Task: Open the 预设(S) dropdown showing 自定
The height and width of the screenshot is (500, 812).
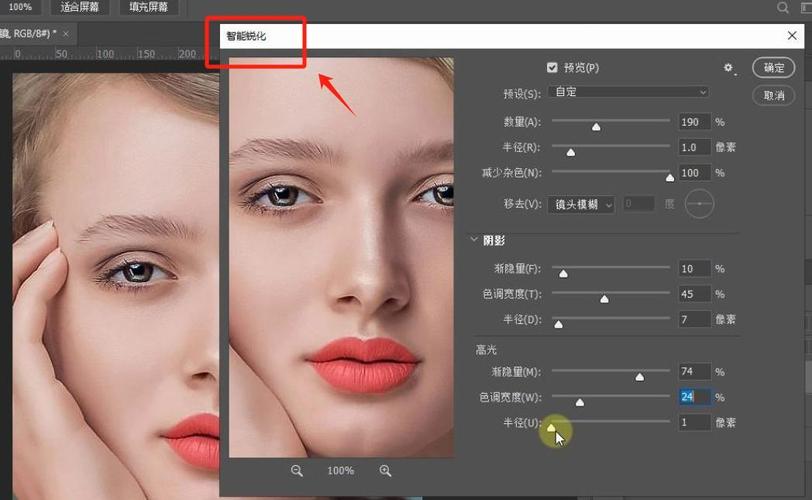Action: pyautogui.click(x=628, y=92)
